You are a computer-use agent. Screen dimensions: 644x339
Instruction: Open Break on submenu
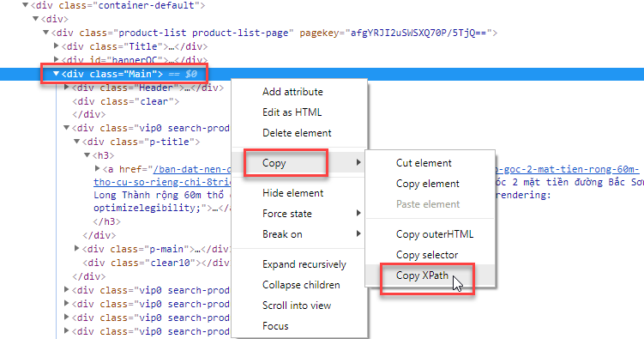point(282,234)
